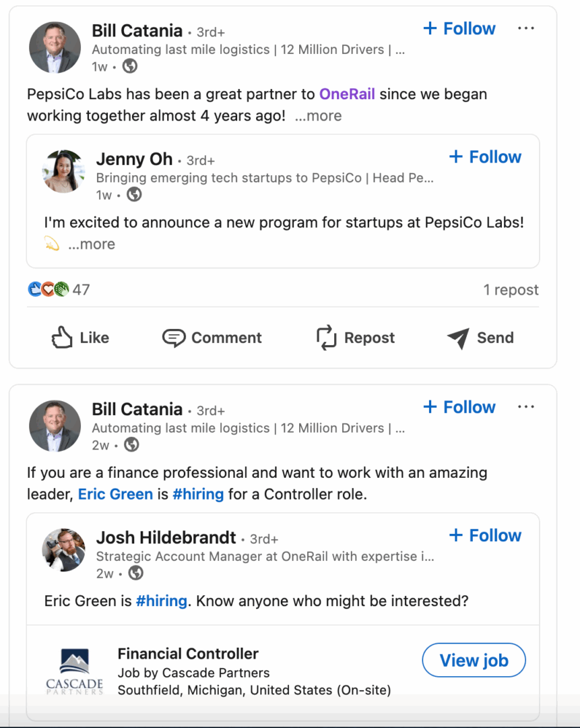
Task: Click the Send paper plane icon
Action: (458, 338)
